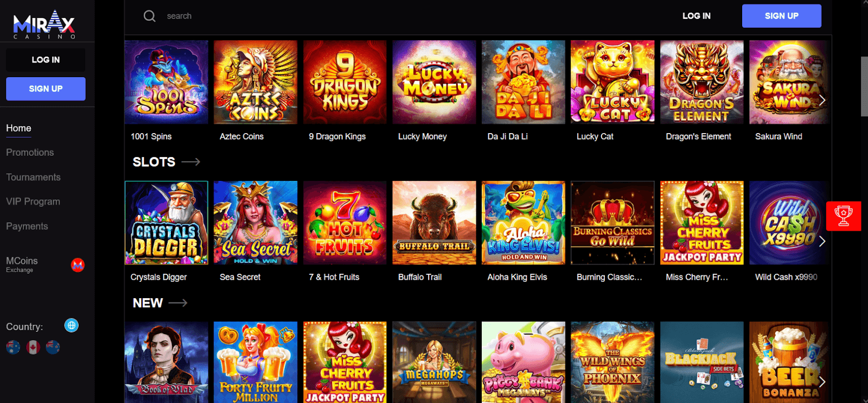Focus the search input field

click(x=380, y=16)
